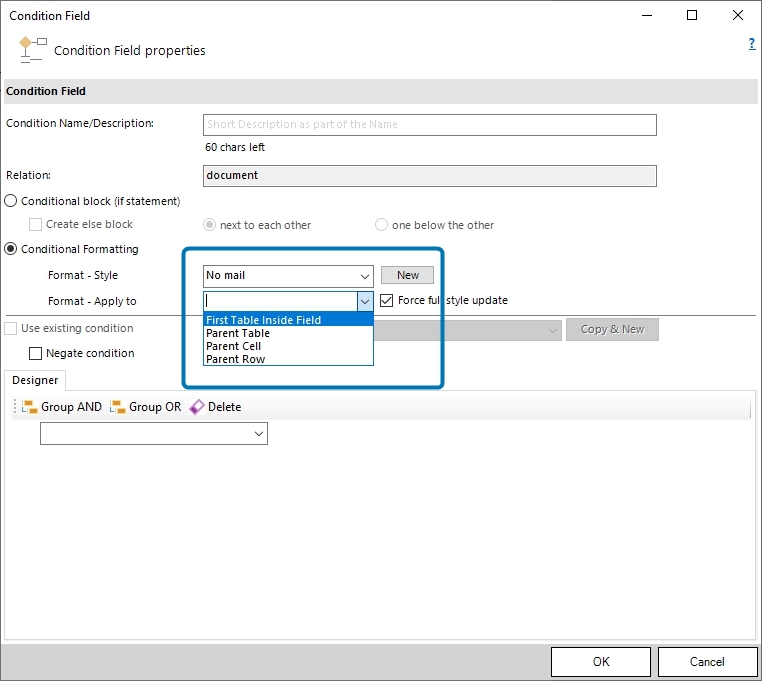Screen dimensions: 762x681
Task: Select the Conditional Formatting radio button
Action: (x=11, y=249)
